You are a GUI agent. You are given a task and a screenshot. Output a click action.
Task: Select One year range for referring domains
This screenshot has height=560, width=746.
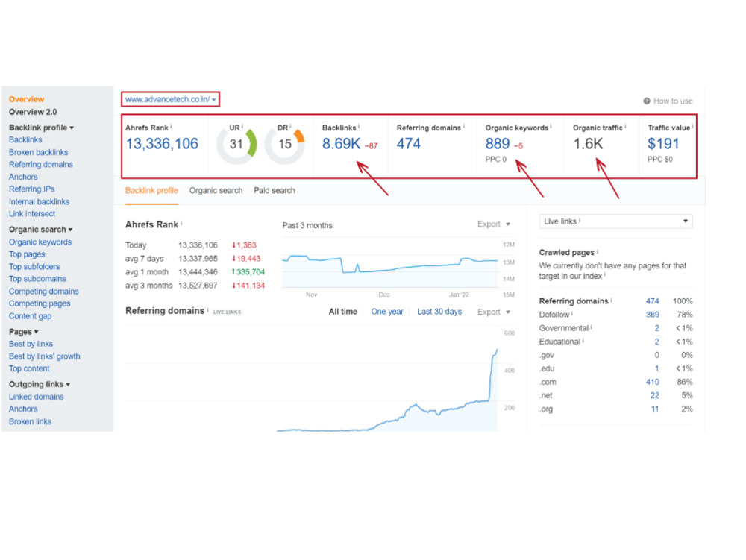[386, 312]
